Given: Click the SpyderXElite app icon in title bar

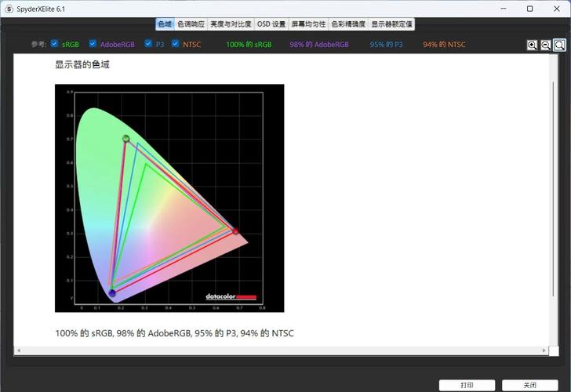Looking at the screenshot, I should tap(9, 9).
